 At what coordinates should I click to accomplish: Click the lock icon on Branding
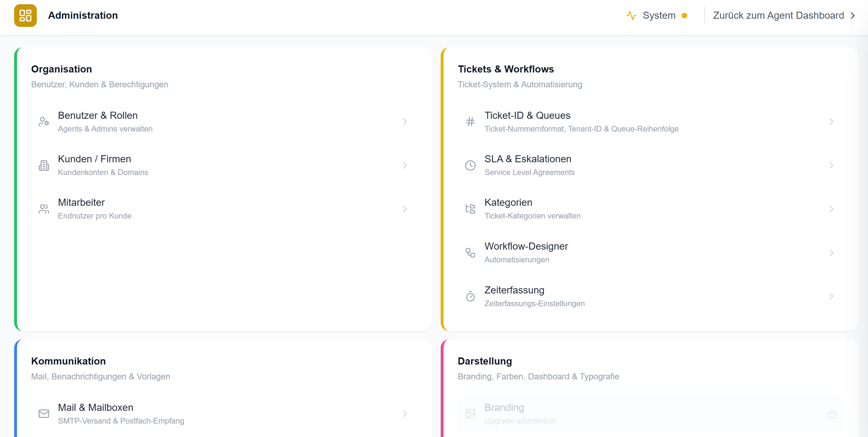(x=832, y=414)
